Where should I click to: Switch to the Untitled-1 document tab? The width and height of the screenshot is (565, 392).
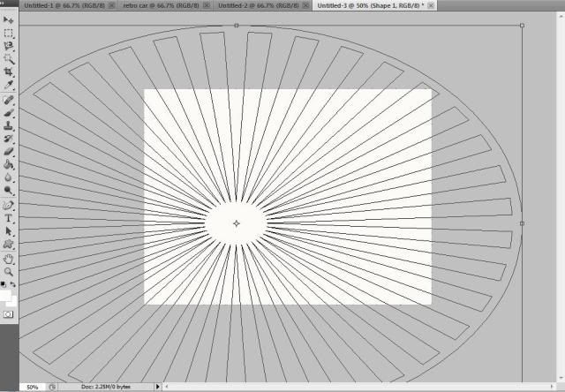coord(64,5)
